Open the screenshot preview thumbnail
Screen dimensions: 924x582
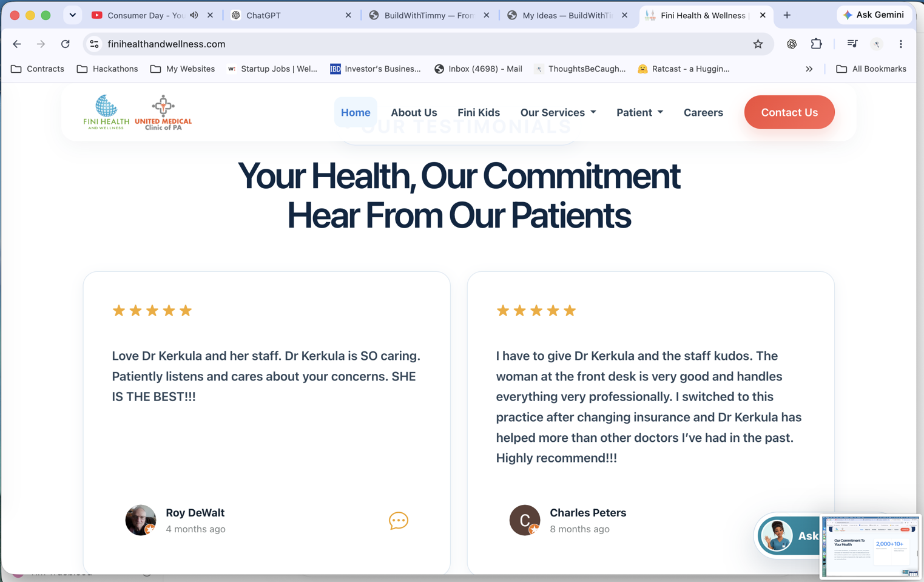(x=871, y=546)
